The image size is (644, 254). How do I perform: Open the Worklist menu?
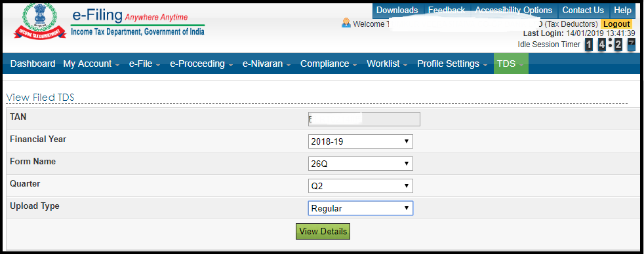pos(388,64)
